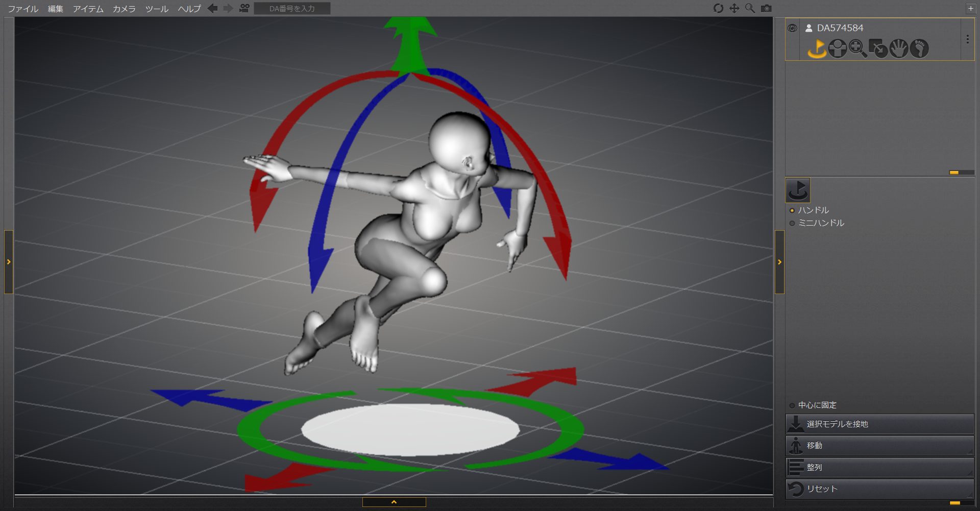The image size is (980, 511).
Task: Collapse the right side panel arrow
Action: click(779, 262)
